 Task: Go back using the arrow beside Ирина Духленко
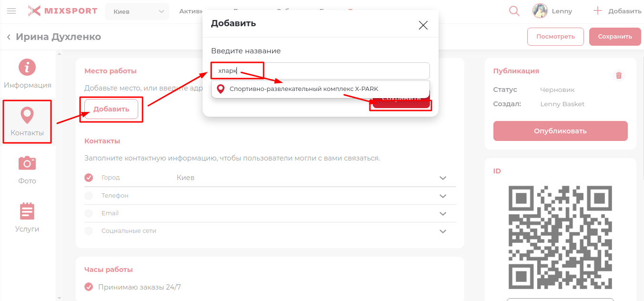[x=9, y=37]
